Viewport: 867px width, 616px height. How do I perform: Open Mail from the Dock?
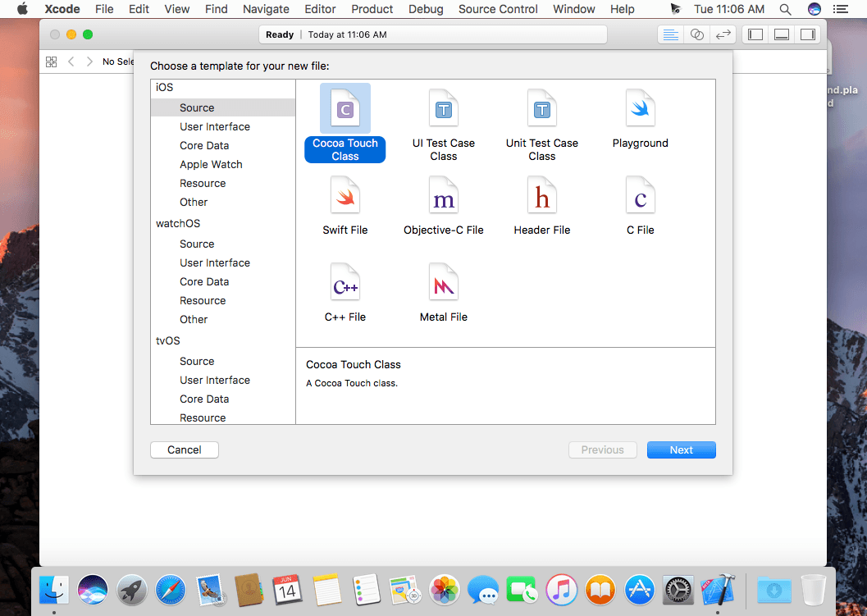(x=209, y=590)
